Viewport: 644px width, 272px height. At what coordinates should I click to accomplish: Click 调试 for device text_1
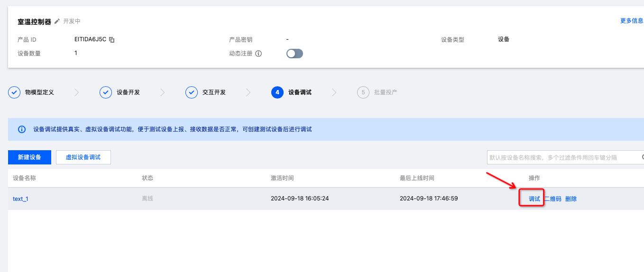(534, 199)
